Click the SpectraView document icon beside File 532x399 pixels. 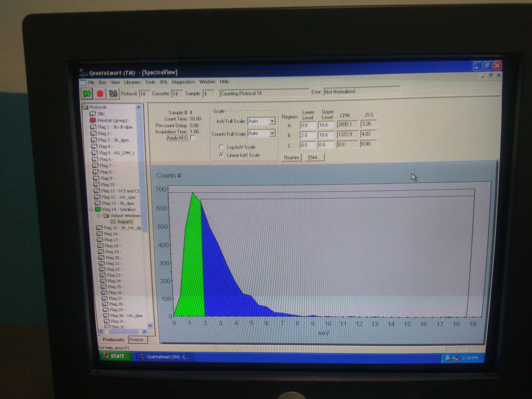point(83,82)
